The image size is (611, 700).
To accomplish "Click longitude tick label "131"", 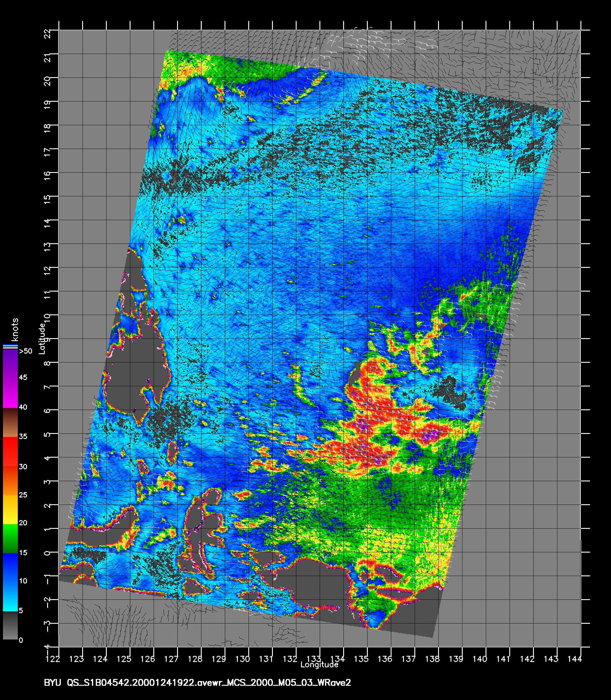I will tap(266, 659).
